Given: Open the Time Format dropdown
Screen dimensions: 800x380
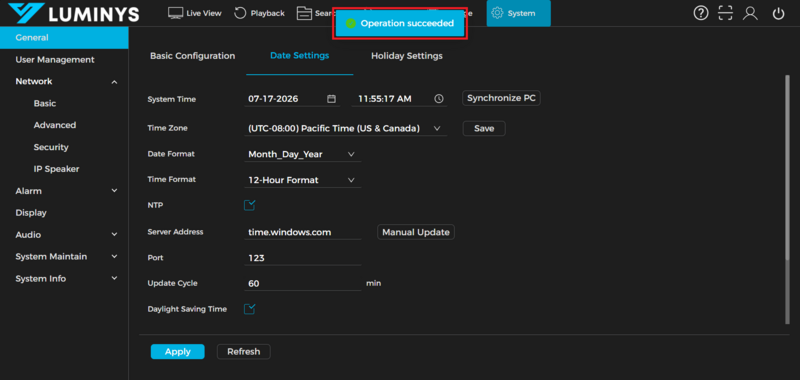Looking at the screenshot, I should 303,180.
